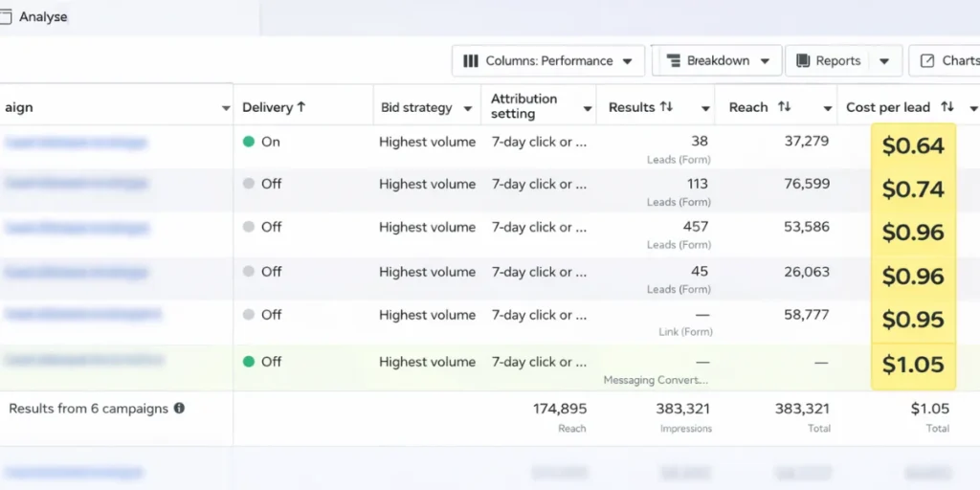Screen dimensions: 980x490
Task: Click Off status in the 45 results row
Action: 262,271
